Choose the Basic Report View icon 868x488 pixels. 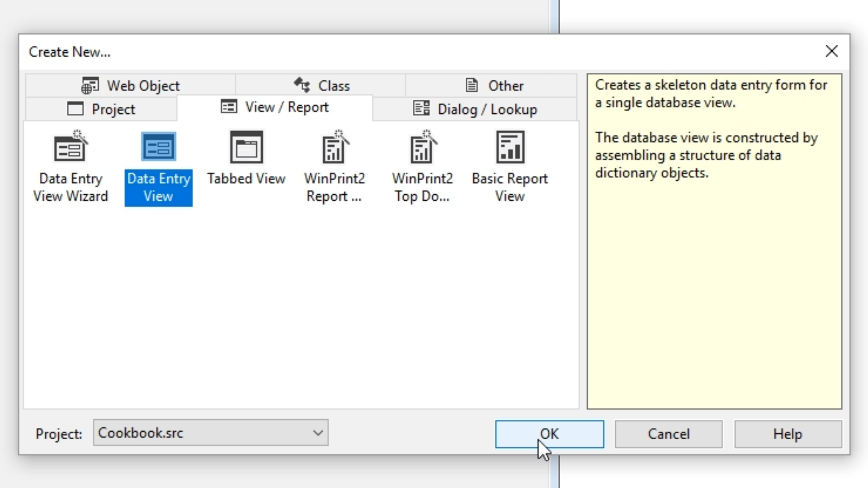(x=510, y=147)
